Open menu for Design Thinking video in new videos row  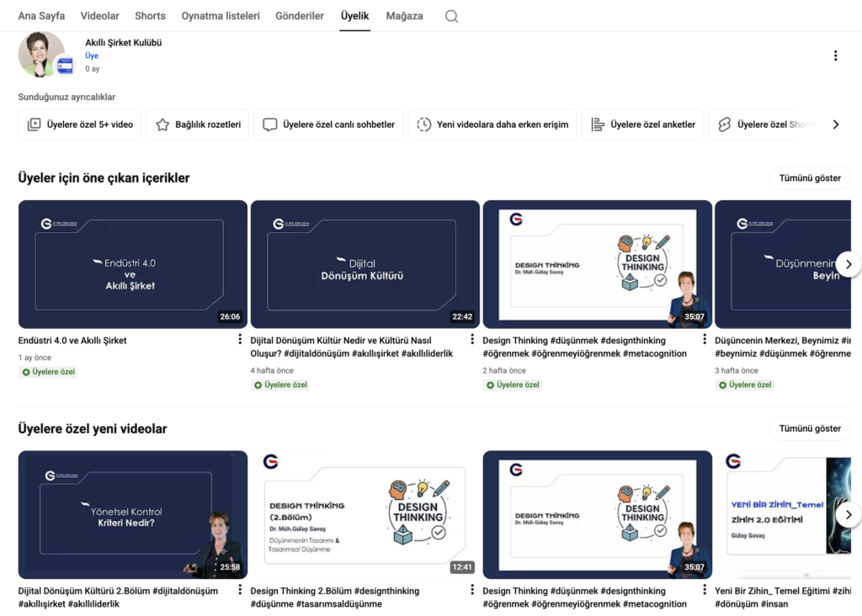705,590
